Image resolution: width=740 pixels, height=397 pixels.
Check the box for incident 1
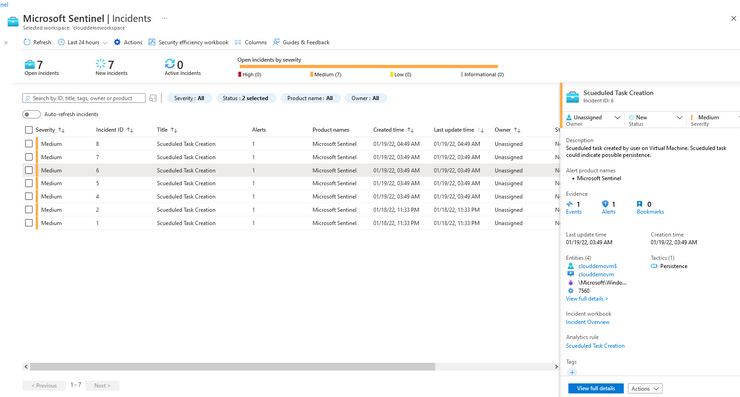click(x=29, y=223)
